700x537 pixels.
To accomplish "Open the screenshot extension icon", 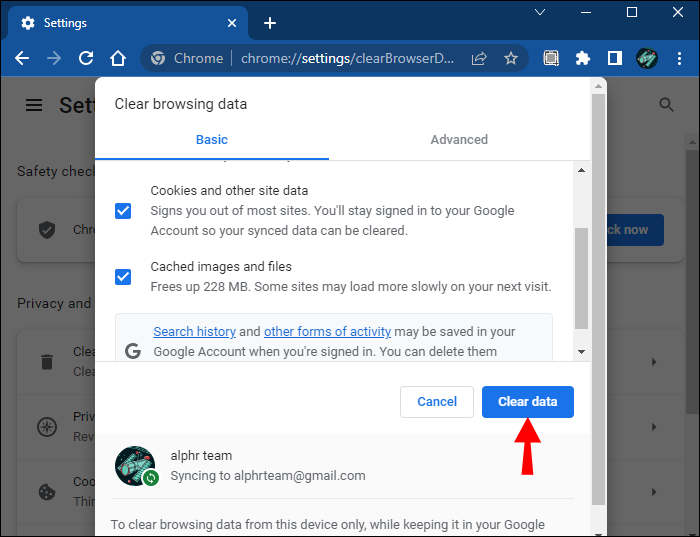I will pos(551,58).
